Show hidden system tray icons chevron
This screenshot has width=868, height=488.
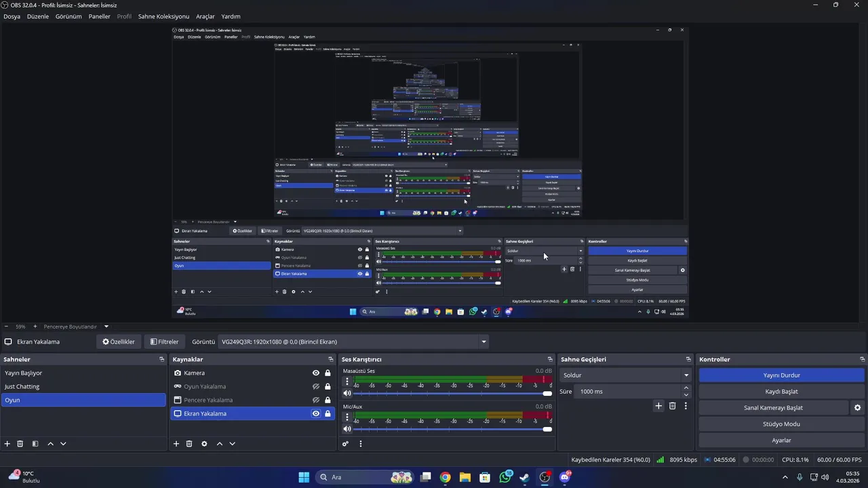tap(785, 477)
